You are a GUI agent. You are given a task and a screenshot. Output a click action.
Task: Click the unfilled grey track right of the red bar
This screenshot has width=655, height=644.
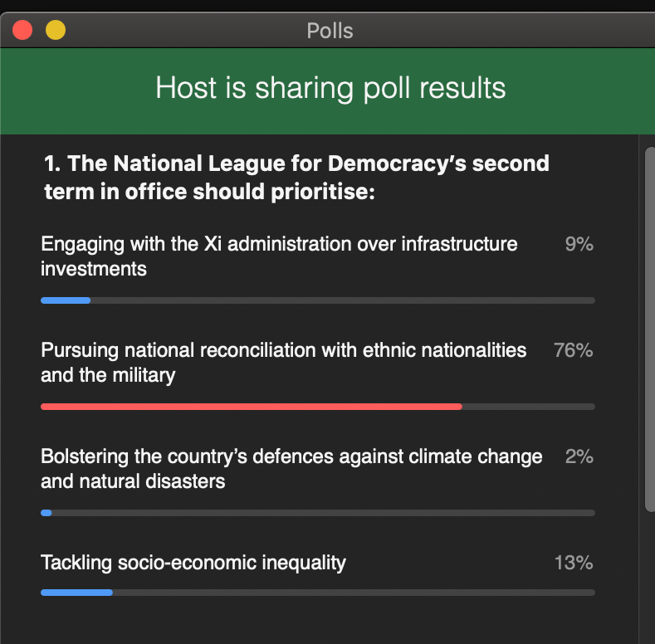[x=528, y=407]
